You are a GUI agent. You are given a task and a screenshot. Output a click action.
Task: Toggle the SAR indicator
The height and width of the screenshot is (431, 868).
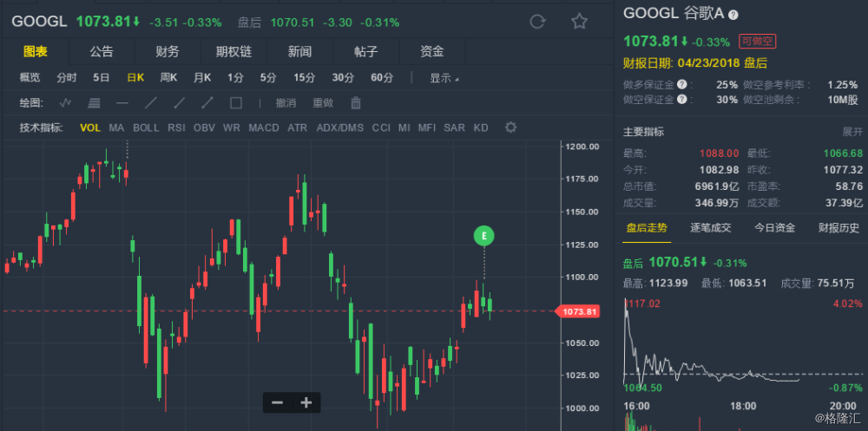pos(455,127)
